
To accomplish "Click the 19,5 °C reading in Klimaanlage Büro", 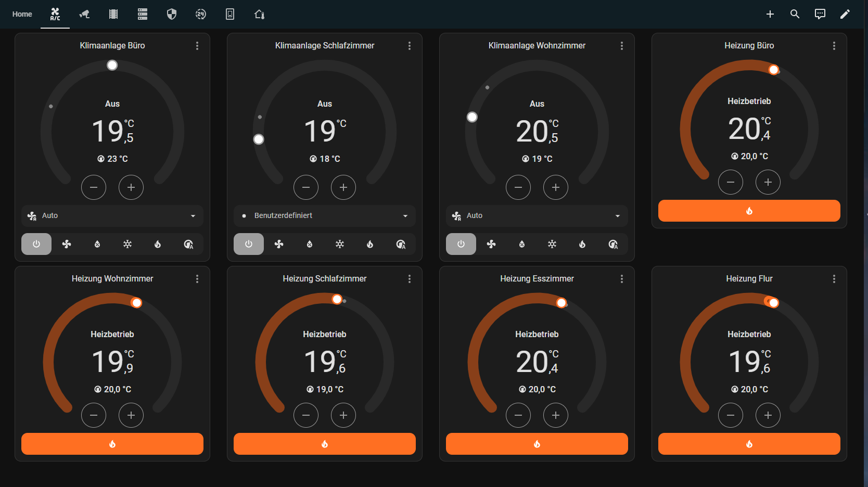I will coord(112,131).
